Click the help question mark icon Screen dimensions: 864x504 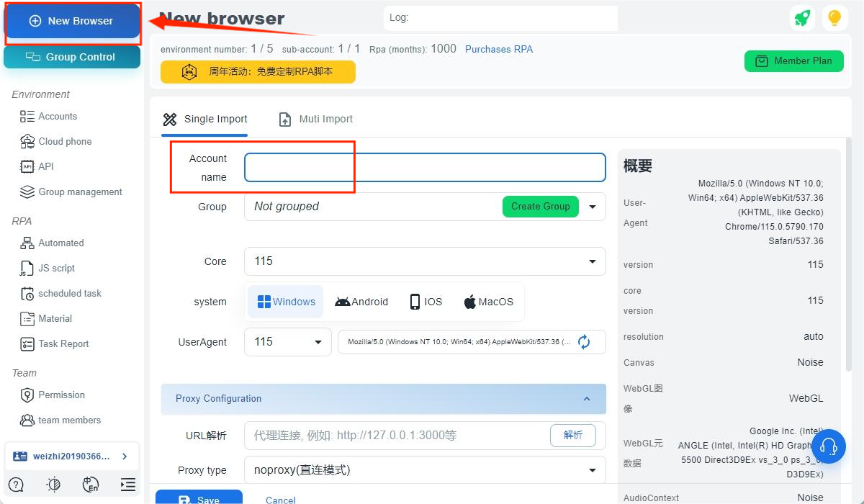coord(17,485)
